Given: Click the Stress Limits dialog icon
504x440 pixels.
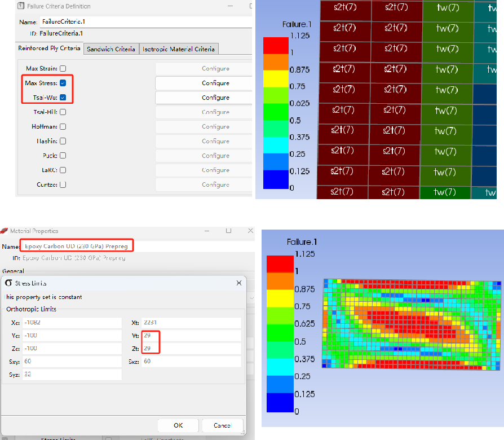Looking at the screenshot, I should pos(8,283).
